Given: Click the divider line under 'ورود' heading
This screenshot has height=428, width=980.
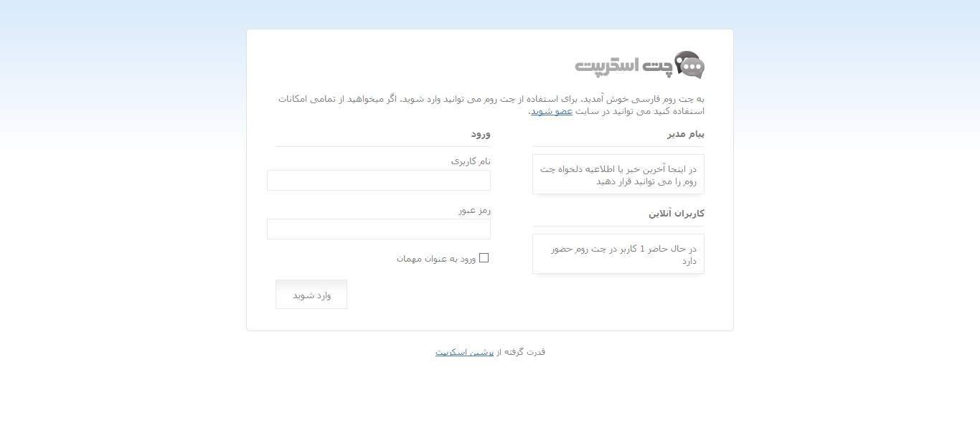Looking at the screenshot, I should 383,146.
